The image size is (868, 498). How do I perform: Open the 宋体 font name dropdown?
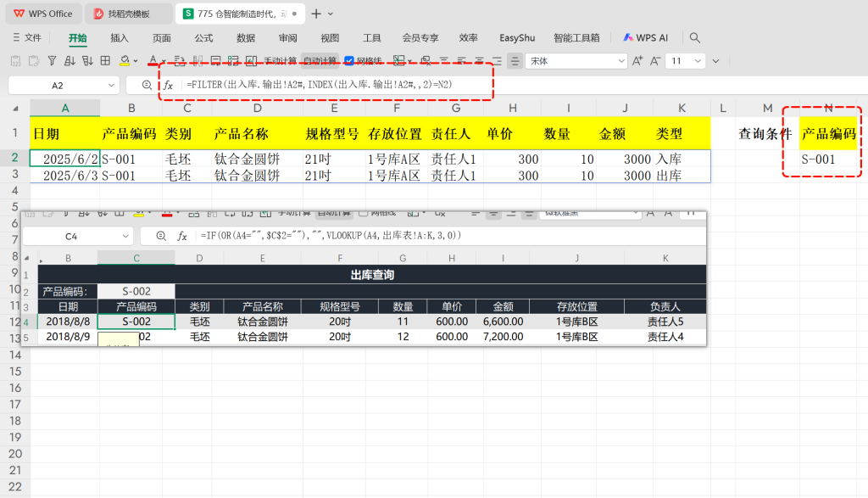621,61
